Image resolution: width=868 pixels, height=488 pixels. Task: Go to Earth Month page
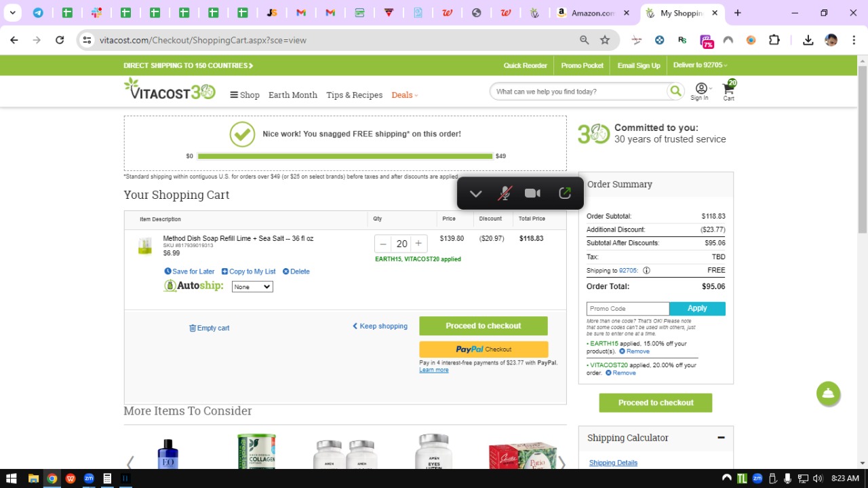point(293,95)
